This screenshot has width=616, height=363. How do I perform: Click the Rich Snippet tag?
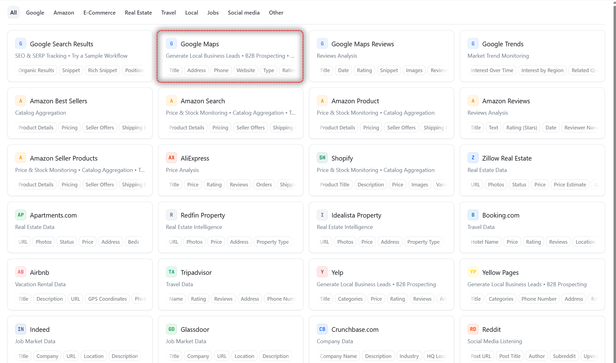[x=102, y=70]
